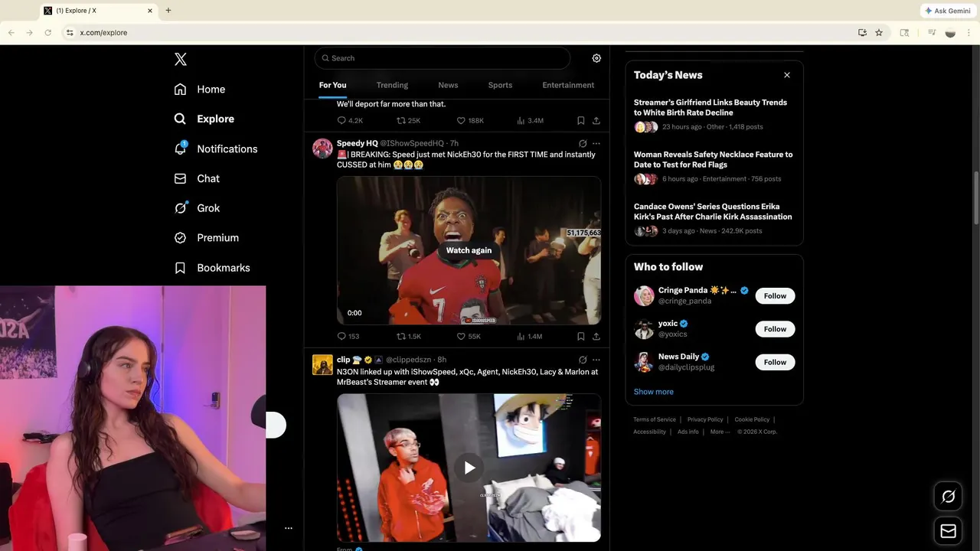Open the Home page from sidebar
Image resolution: width=980 pixels, height=551 pixels.
(x=200, y=90)
